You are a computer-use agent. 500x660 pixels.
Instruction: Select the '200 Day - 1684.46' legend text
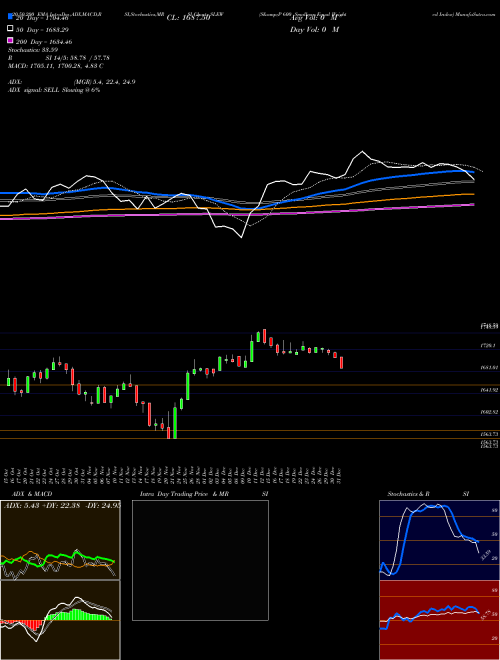point(44,42)
